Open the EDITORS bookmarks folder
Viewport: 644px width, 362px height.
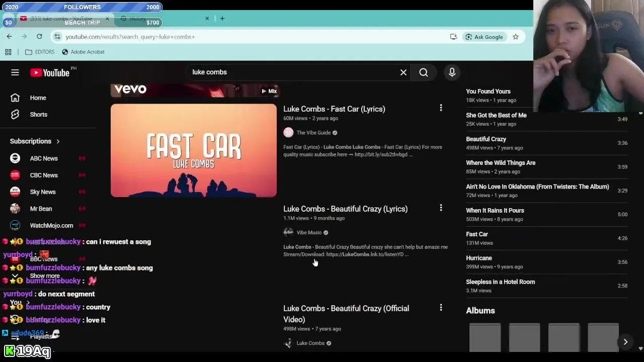[40, 52]
